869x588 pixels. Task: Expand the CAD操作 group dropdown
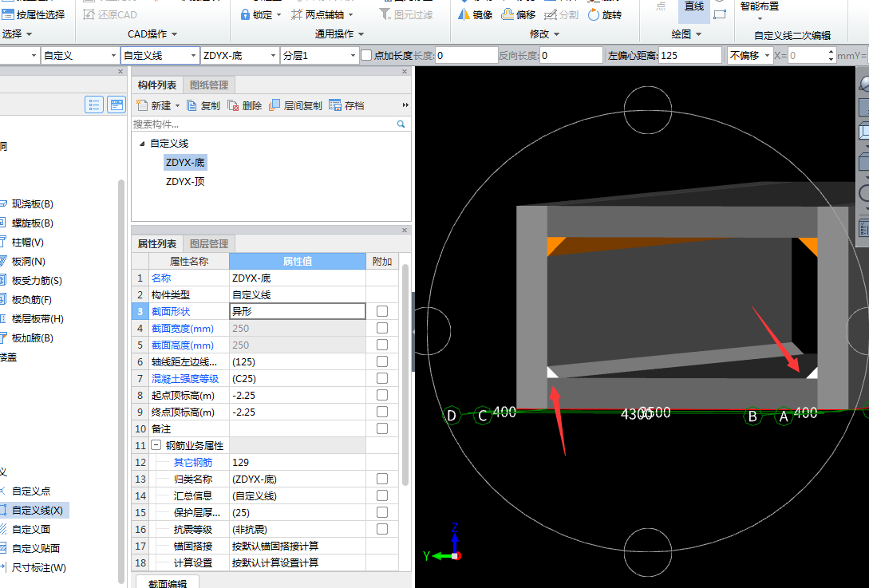(x=174, y=34)
